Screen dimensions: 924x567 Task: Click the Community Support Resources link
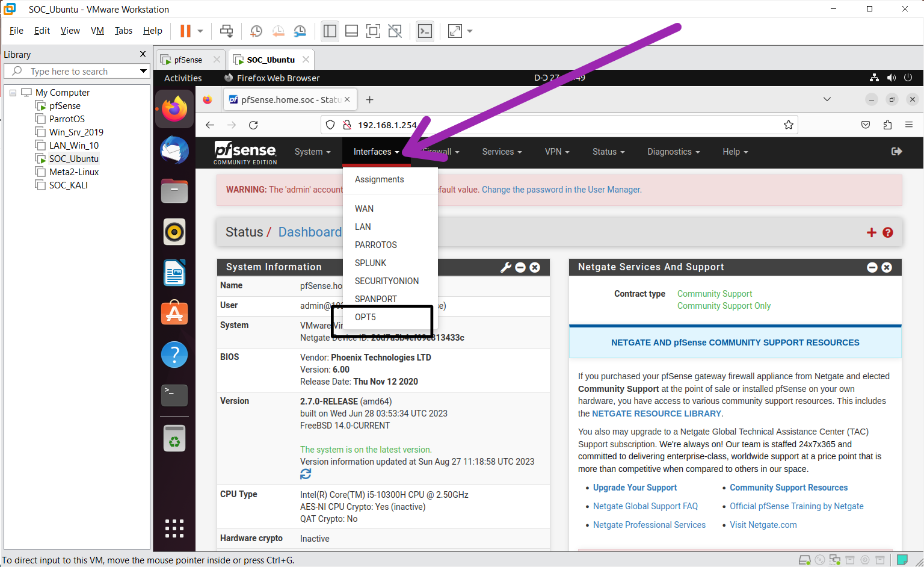tap(789, 488)
